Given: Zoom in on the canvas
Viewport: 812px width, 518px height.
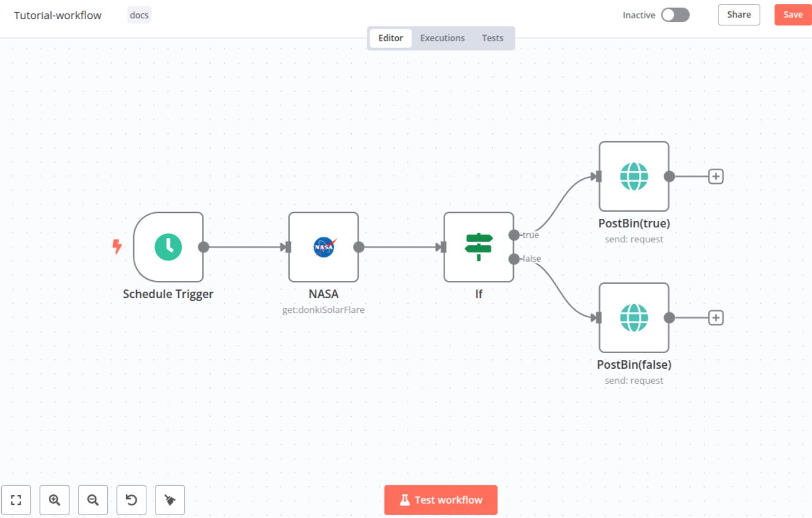Looking at the screenshot, I should coord(55,500).
